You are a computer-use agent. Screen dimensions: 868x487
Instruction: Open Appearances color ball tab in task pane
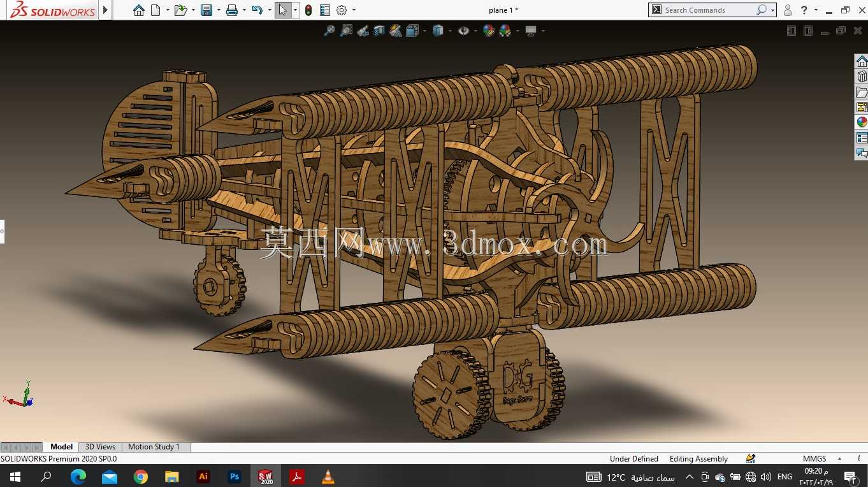862,122
